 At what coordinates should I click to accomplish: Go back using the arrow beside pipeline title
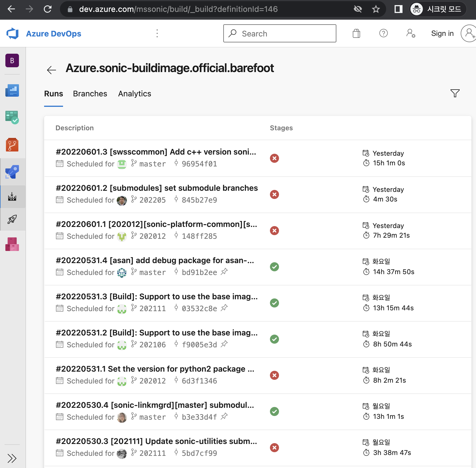tap(51, 70)
